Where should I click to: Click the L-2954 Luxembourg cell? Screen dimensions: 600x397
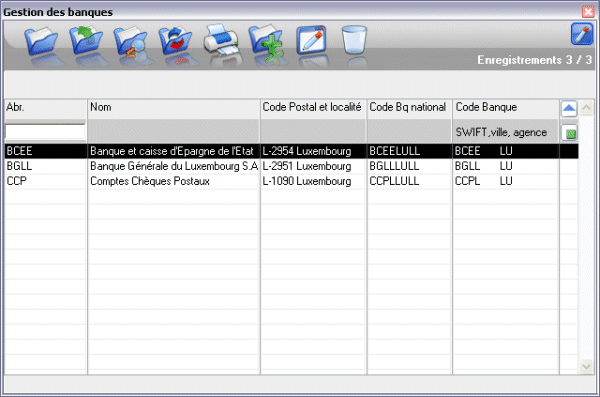[x=313, y=151]
